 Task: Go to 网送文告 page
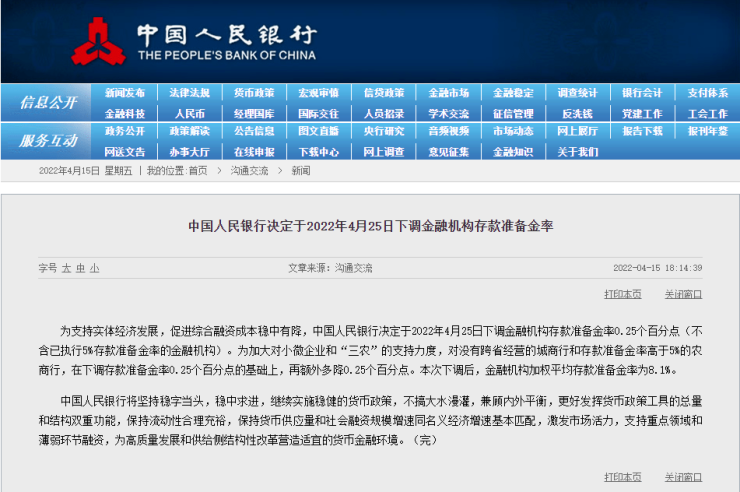pyautogui.click(x=125, y=152)
